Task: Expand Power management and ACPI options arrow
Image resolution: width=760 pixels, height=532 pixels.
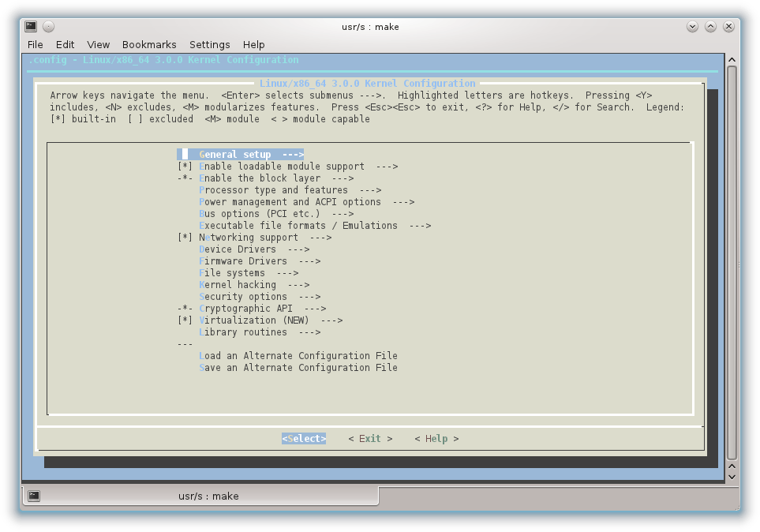Action: coord(403,202)
